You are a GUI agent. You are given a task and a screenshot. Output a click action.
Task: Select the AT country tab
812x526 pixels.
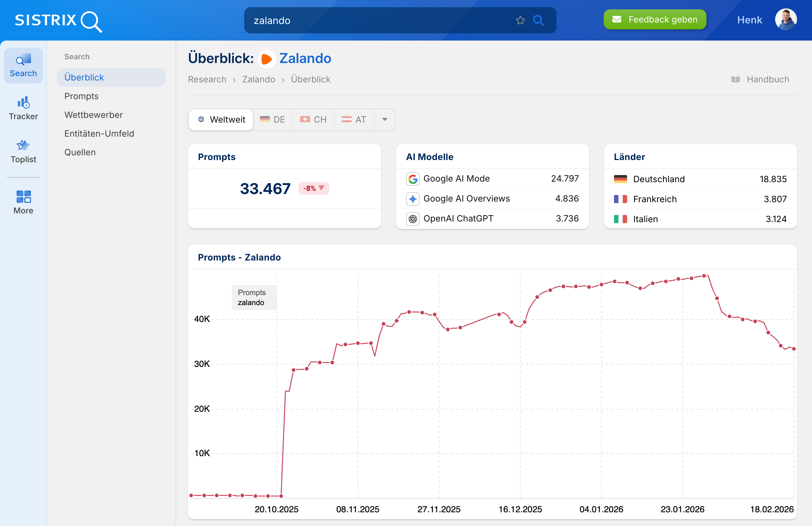[x=354, y=119]
